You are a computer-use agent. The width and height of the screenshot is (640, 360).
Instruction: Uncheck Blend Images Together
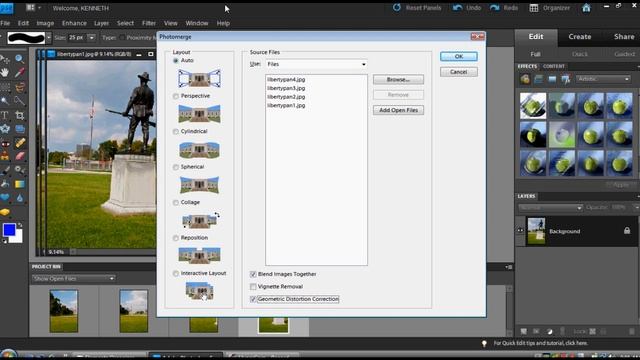[253, 274]
